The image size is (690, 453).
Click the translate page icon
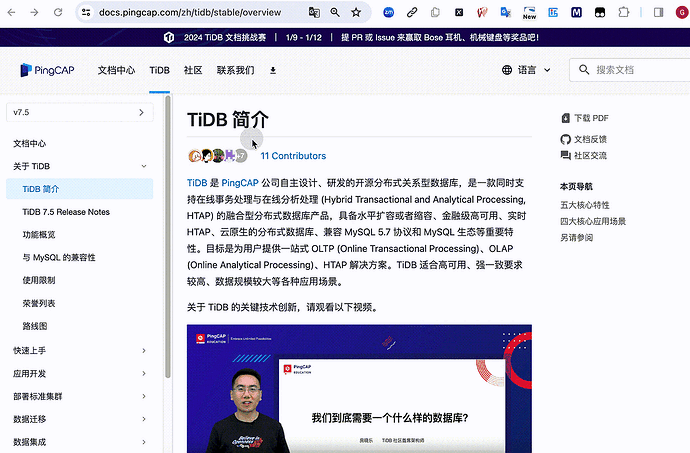point(314,12)
